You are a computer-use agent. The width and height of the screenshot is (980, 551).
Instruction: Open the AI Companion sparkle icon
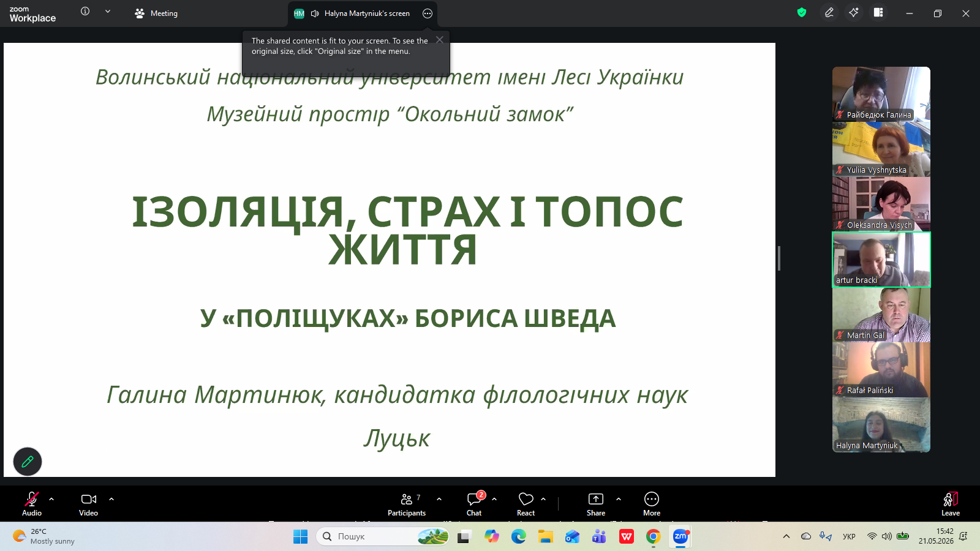tap(854, 12)
